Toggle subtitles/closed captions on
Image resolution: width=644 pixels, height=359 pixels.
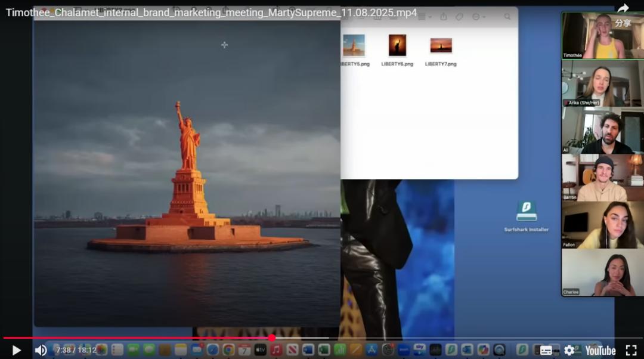click(546, 350)
